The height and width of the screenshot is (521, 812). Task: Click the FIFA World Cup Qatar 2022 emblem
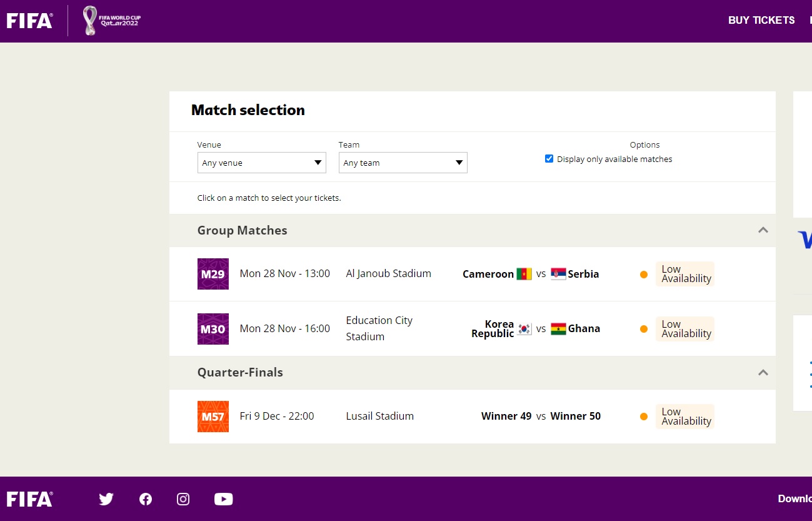(112, 21)
